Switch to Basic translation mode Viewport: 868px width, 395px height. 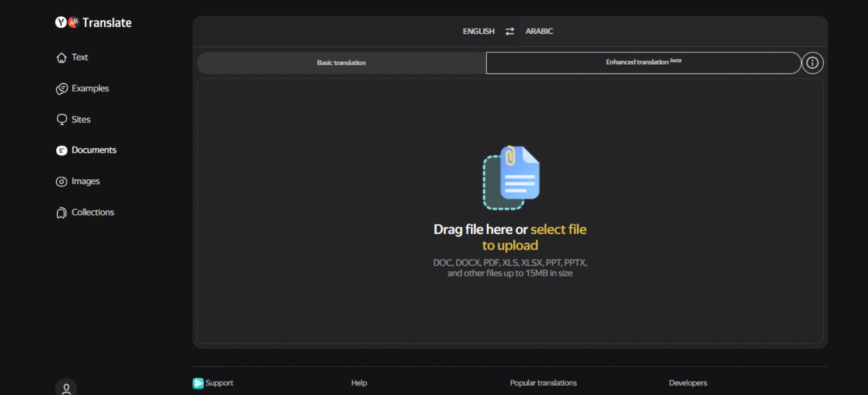tap(341, 63)
